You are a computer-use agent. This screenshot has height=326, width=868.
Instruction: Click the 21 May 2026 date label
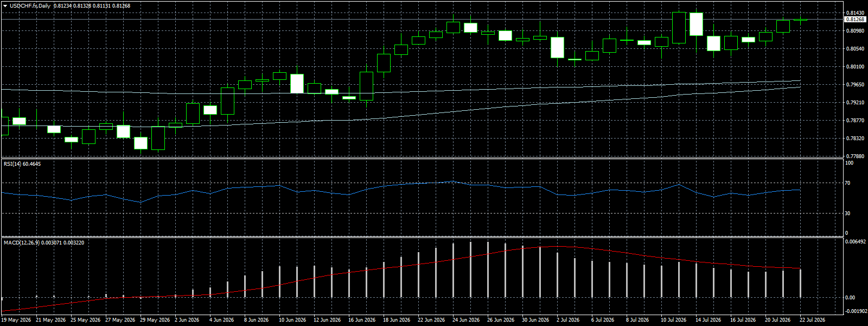point(51,320)
